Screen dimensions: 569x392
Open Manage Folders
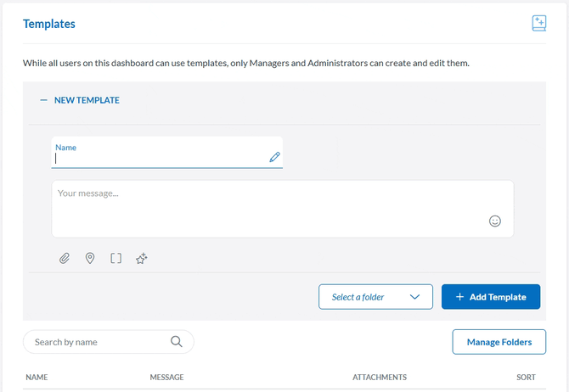pyautogui.click(x=499, y=342)
